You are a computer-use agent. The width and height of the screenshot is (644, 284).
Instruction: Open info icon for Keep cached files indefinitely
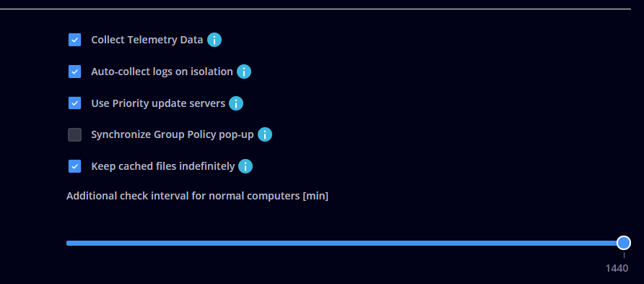[245, 166]
